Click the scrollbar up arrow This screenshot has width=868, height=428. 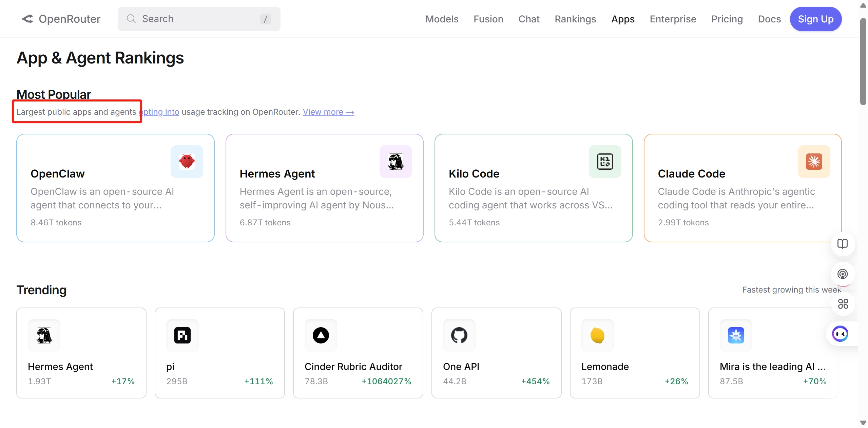pyautogui.click(x=863, y=5)
